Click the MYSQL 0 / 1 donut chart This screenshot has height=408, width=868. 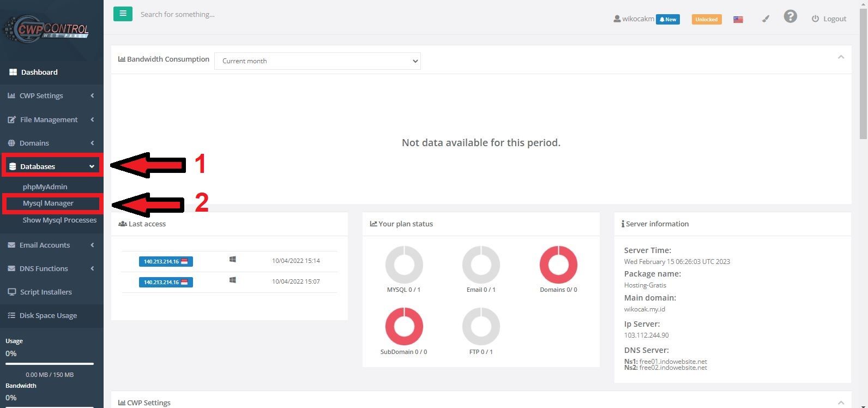point(404,265)
